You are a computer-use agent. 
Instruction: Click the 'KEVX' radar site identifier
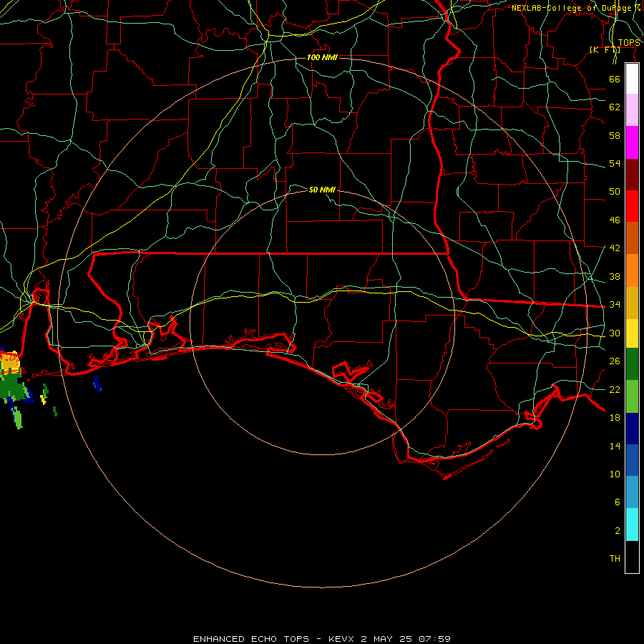pos(341,639)
